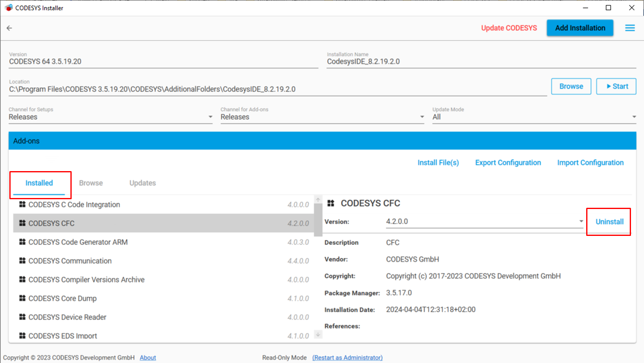Viewport: 644px width, 363px height.
Task: Click the scroll-down arrow in add-on list
Action: click(318, 334)
